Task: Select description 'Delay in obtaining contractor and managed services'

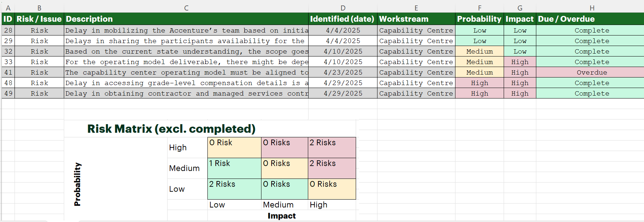Action: 186,93
